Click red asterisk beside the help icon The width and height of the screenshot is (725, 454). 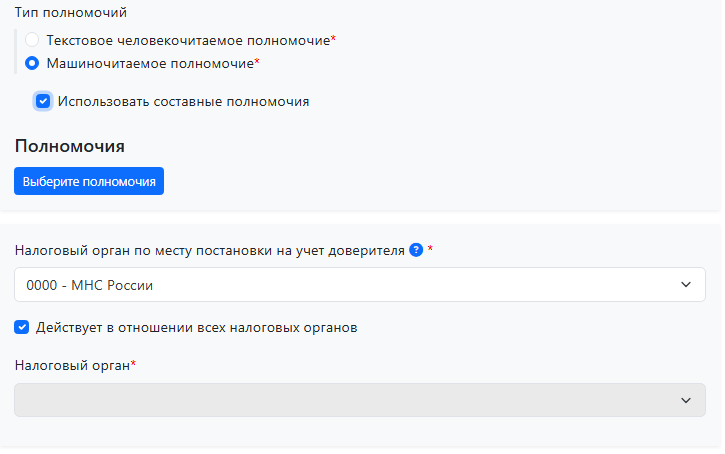tap(430, 249)
